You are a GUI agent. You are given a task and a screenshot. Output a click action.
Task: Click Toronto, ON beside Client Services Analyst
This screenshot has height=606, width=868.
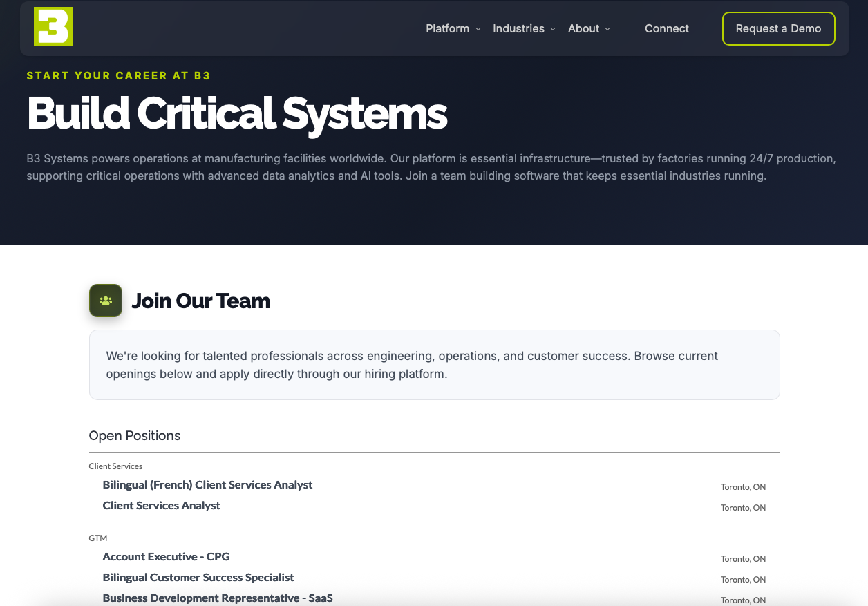[743, 508]
